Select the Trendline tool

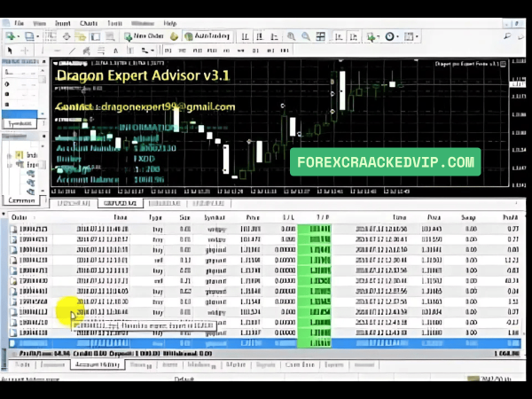[72, 51]
